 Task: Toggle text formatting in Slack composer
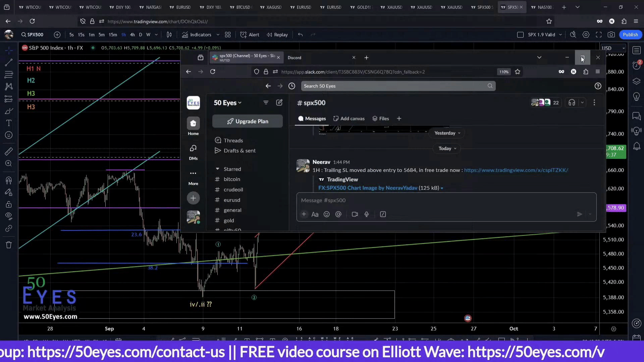point(315,214)
